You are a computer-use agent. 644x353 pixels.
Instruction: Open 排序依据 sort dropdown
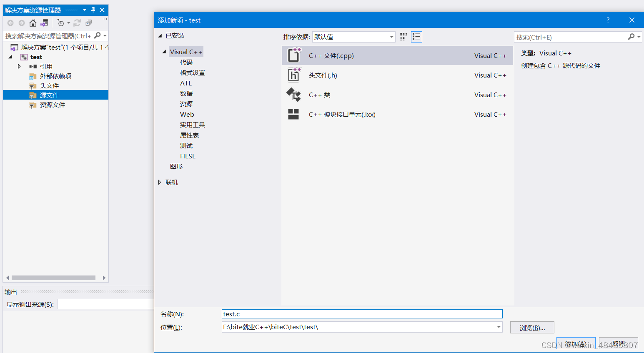[x=353, y=37]
